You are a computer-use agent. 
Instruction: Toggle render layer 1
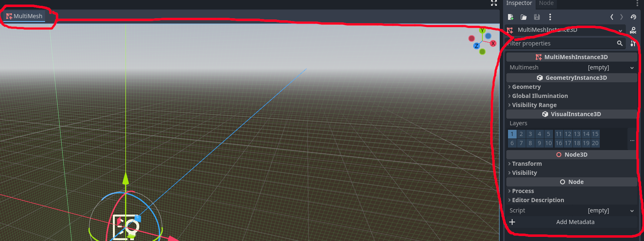point(512,134)
